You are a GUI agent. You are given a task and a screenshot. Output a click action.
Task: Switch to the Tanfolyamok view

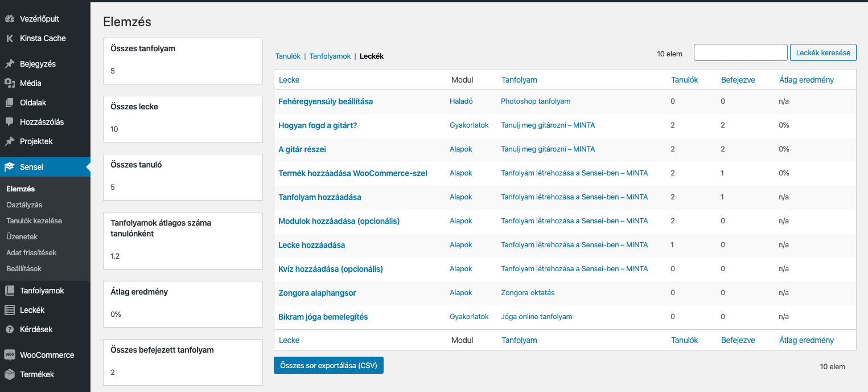(330, 56)
